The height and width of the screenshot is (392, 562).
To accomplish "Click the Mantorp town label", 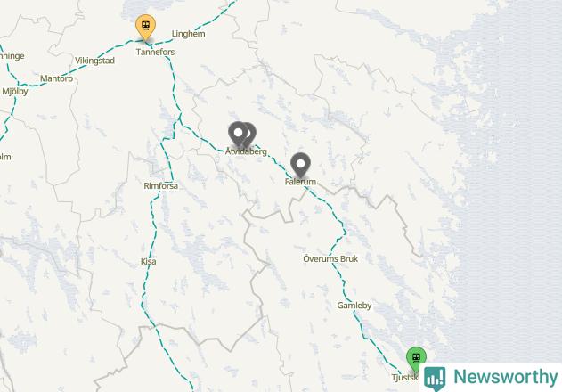I will pyautogui.click(x=56, y=78).
